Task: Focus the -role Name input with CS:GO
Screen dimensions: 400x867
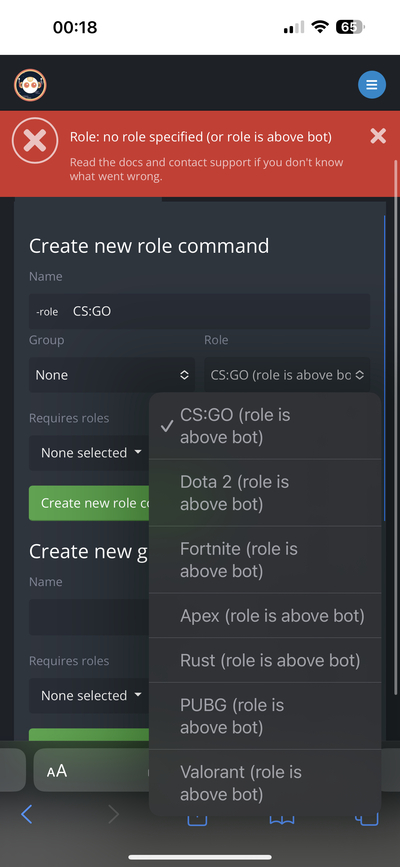Action: tap(200, 311)
